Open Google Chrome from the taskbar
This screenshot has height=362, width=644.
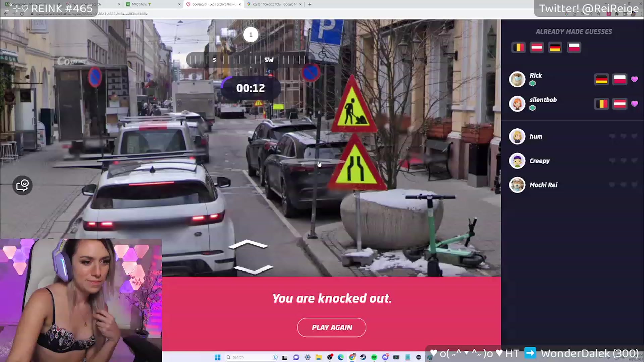click(x=352, y=357)
